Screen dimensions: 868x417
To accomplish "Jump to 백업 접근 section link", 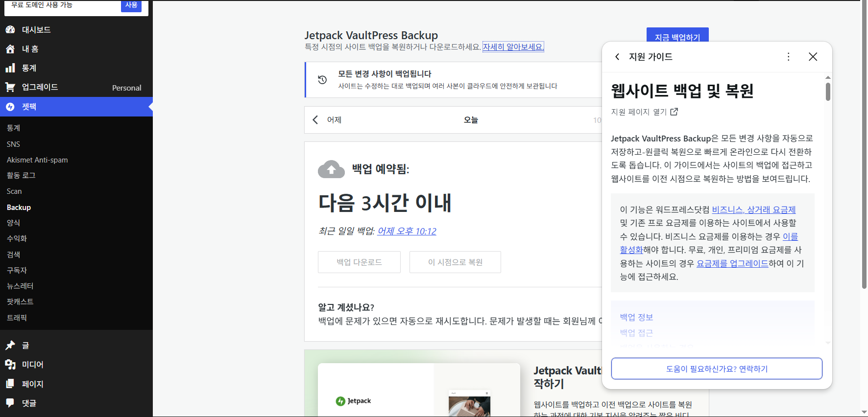I will click(636, 333).
